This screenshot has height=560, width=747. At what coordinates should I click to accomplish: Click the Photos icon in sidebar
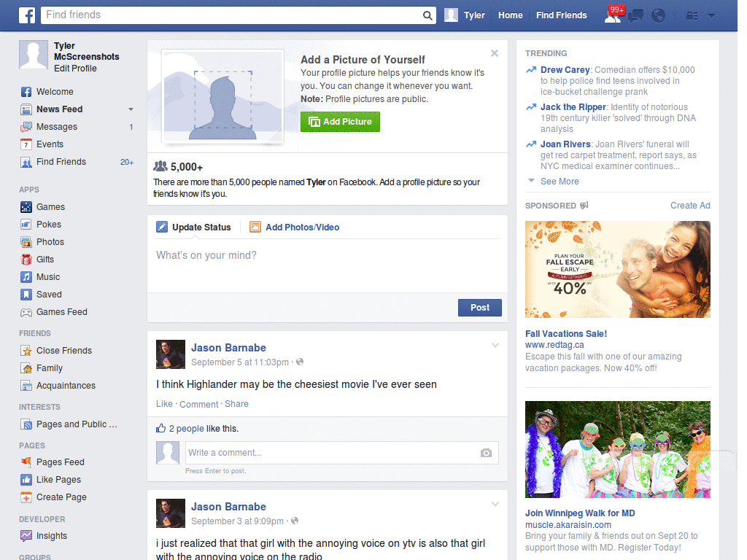[26, 242]
